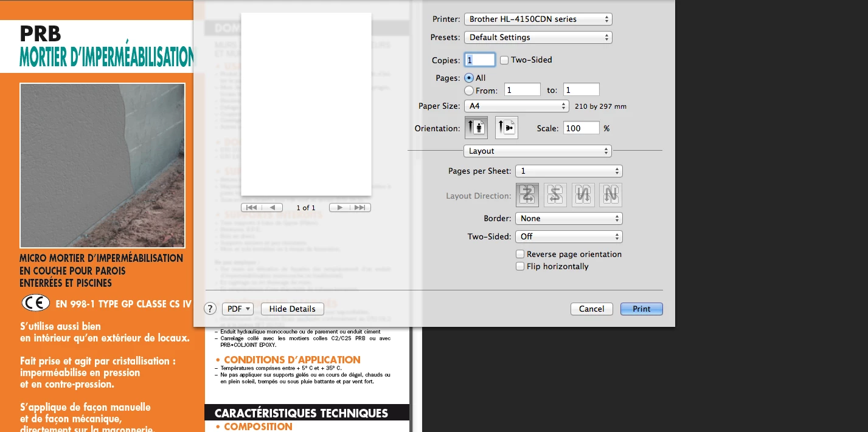
Task: Click the '210 by 297 mm' text
Action: [x=600, y=106]
